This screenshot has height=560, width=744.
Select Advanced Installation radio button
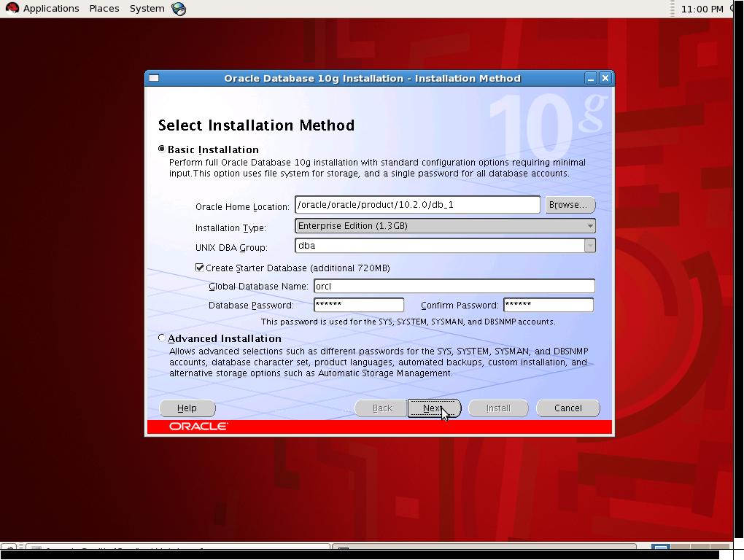[x=162, y=338]
